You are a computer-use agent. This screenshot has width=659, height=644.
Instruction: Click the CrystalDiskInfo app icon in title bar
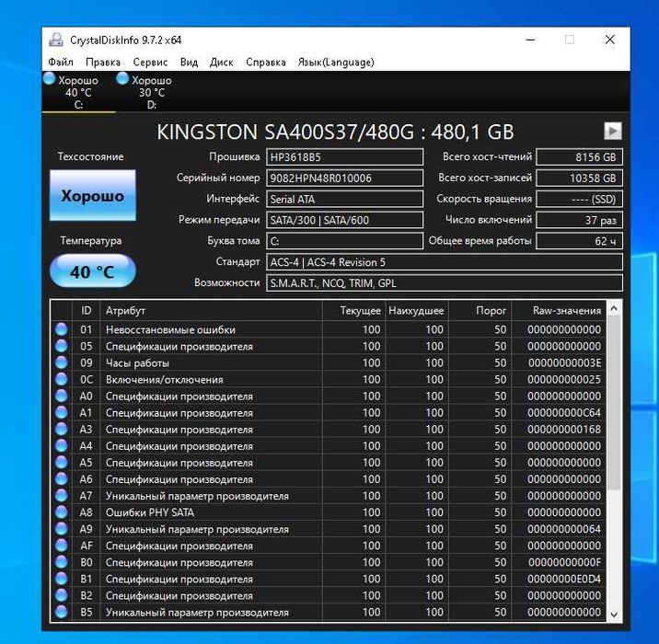[x=56, y=40]
